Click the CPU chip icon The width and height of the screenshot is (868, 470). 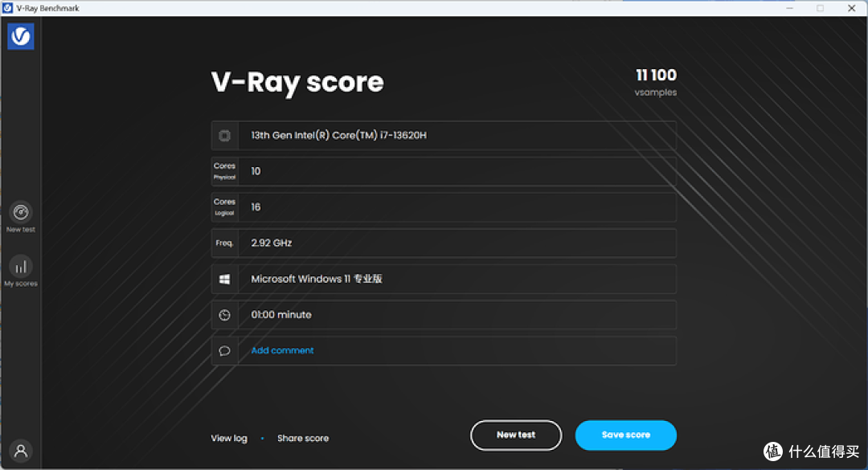tap(224, 136)
